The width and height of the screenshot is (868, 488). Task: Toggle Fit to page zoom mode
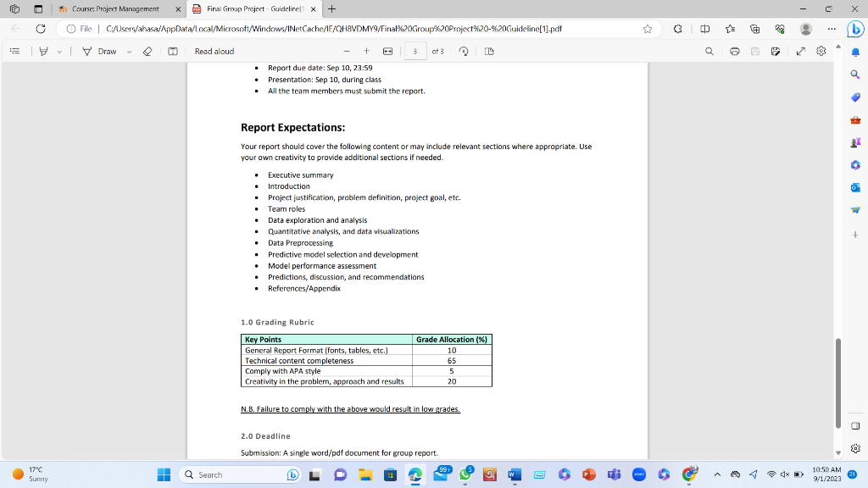pyautogui.click(x=388, y=51)
